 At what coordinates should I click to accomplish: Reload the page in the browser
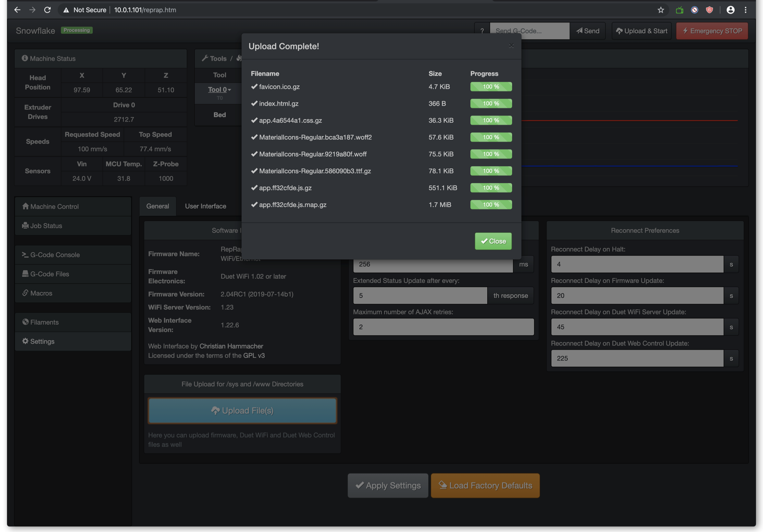47,10
